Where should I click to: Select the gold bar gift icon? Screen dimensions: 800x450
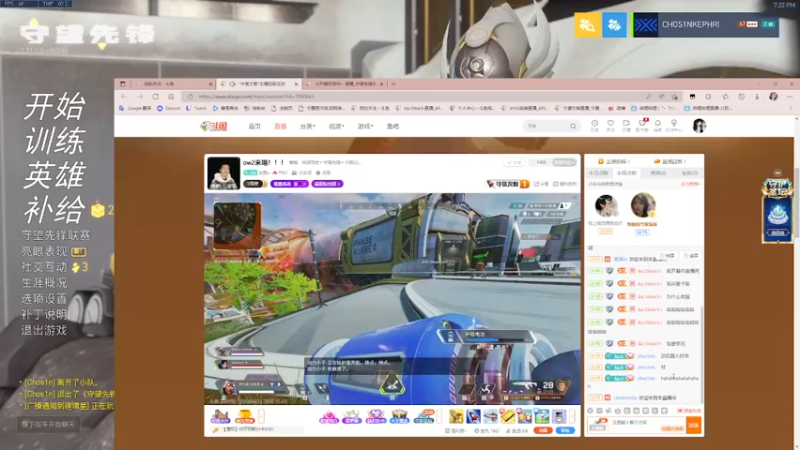coord(508,416)
